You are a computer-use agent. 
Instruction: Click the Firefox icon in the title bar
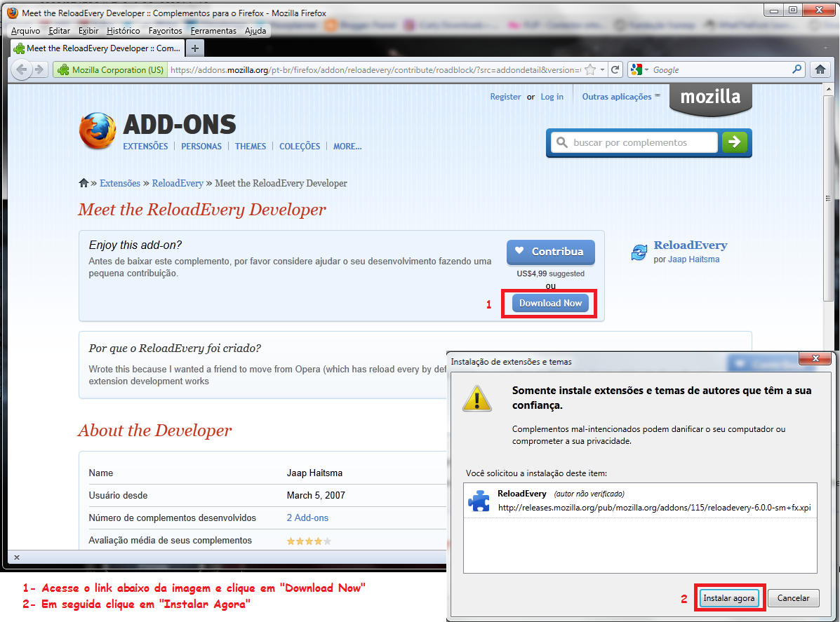pos(13,13)
